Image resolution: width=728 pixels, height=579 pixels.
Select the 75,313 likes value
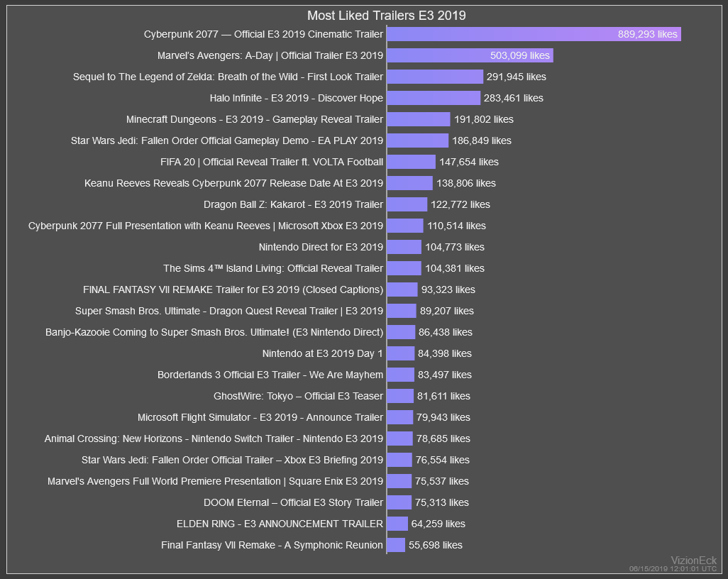[442, 503]
